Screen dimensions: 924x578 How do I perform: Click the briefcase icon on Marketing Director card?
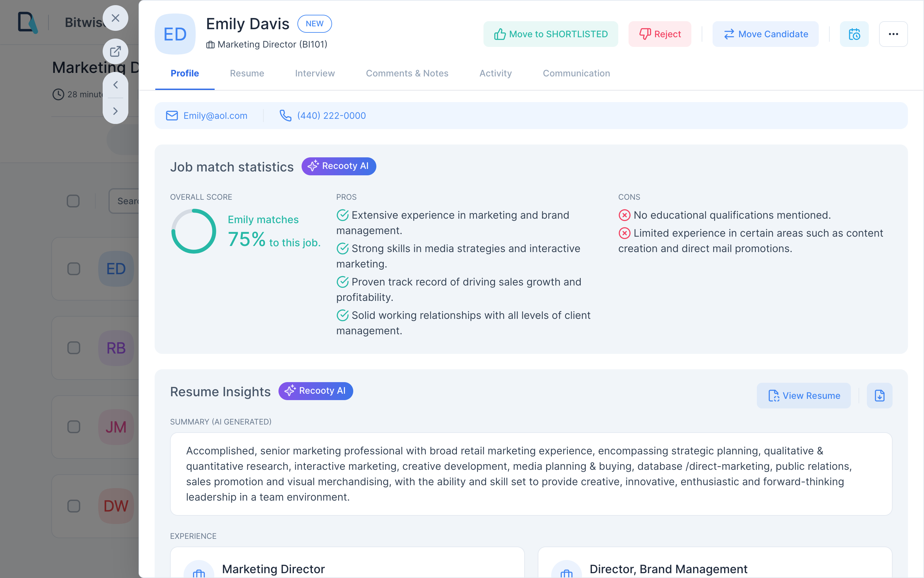coord(199,570)
